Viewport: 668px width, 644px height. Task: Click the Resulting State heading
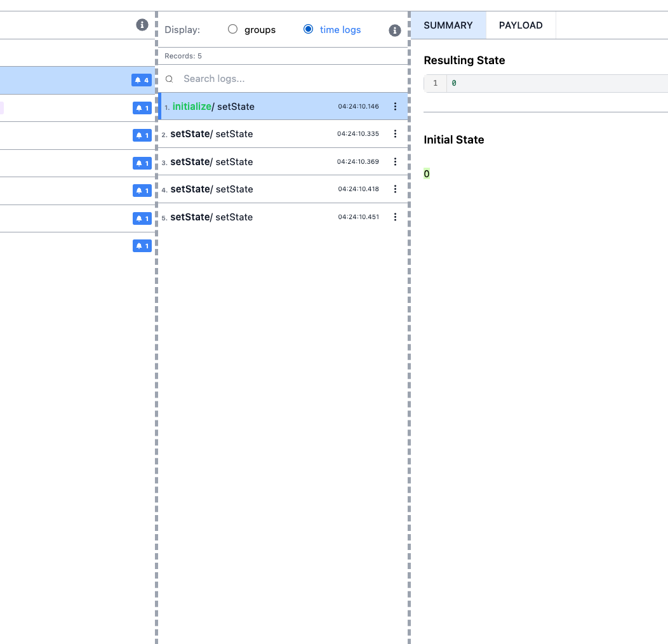pyautogui.click(x=464, y=60)
